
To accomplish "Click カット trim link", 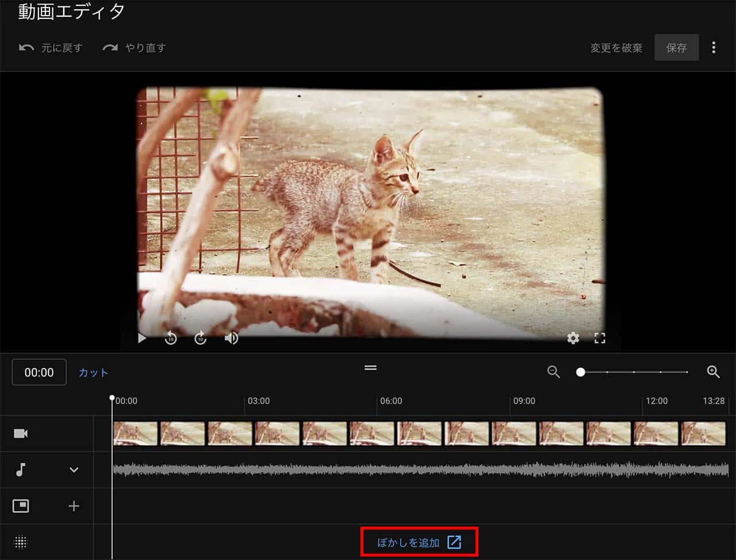I will click(93, 373).
